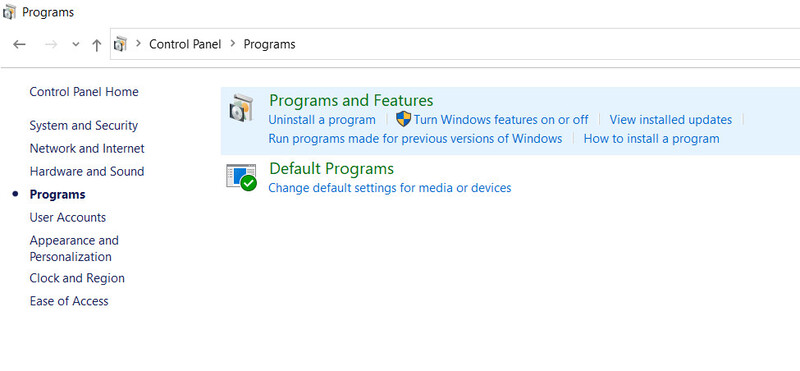
Task: Go up one level with up arrow
Action: point(96,45)
